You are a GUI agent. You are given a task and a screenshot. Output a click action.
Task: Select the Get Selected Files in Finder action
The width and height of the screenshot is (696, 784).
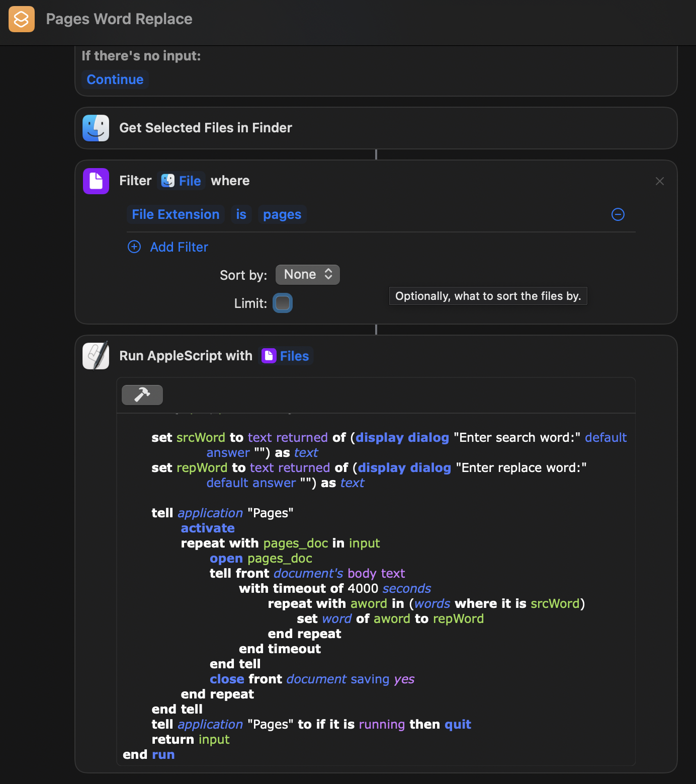(376, 128)
